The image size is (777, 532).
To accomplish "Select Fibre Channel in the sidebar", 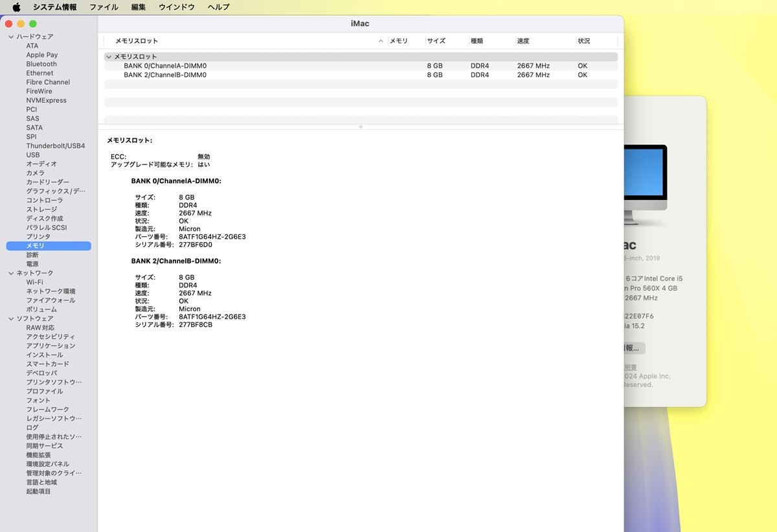I will (48, 82).
